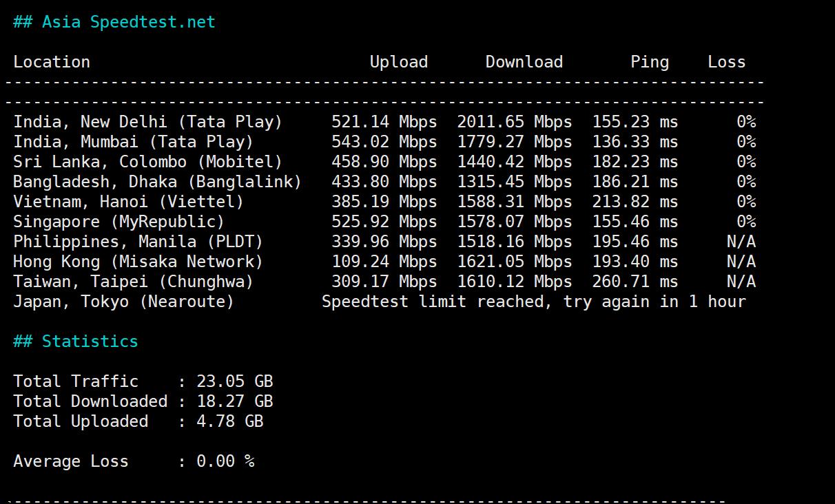This screenshot has height=504, width=835.
Task: Click the "Upload" column header
Action: 398,62
